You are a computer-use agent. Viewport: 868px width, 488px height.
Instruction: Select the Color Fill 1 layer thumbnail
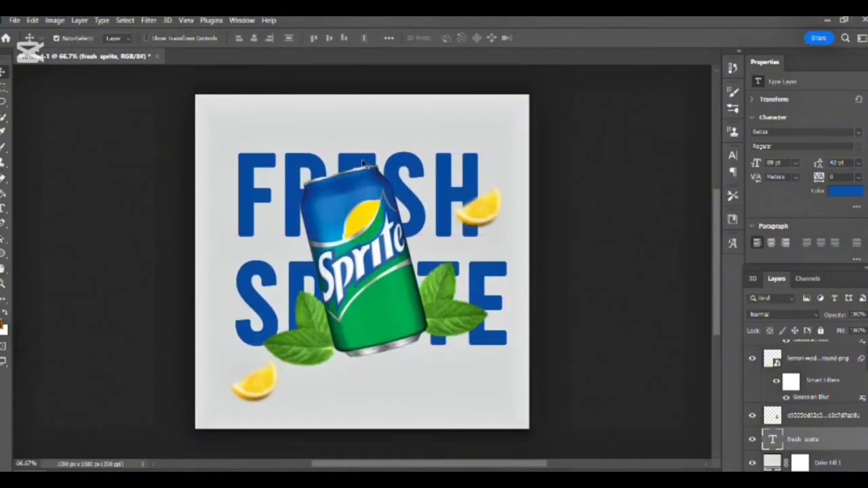coord(772,463)
